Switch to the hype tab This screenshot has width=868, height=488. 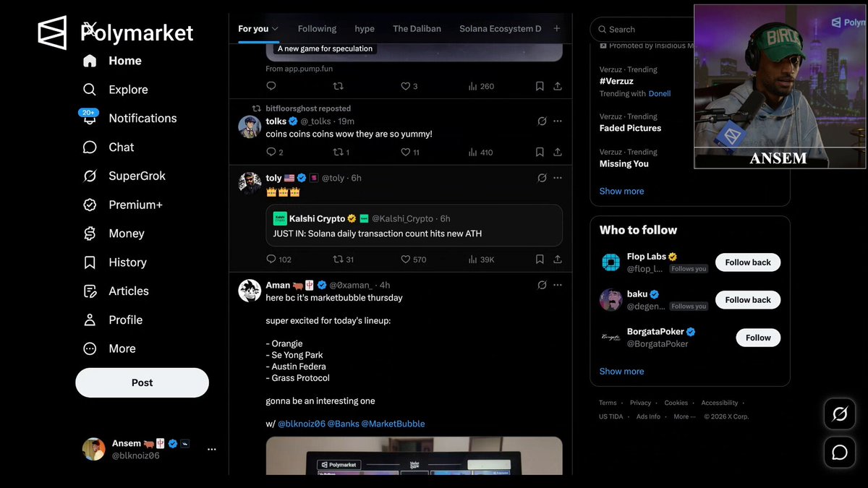tap(365, 29)
